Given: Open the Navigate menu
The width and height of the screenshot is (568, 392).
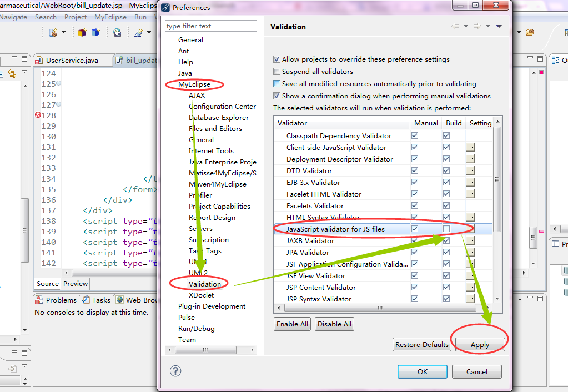Looking at the screenshot, I should pos(13,17).
